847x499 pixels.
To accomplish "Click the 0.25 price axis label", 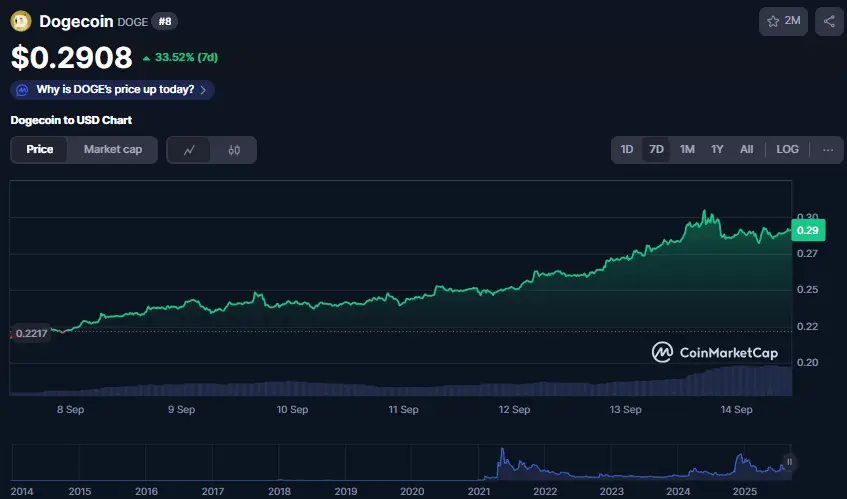I will (x=807, y=290).
